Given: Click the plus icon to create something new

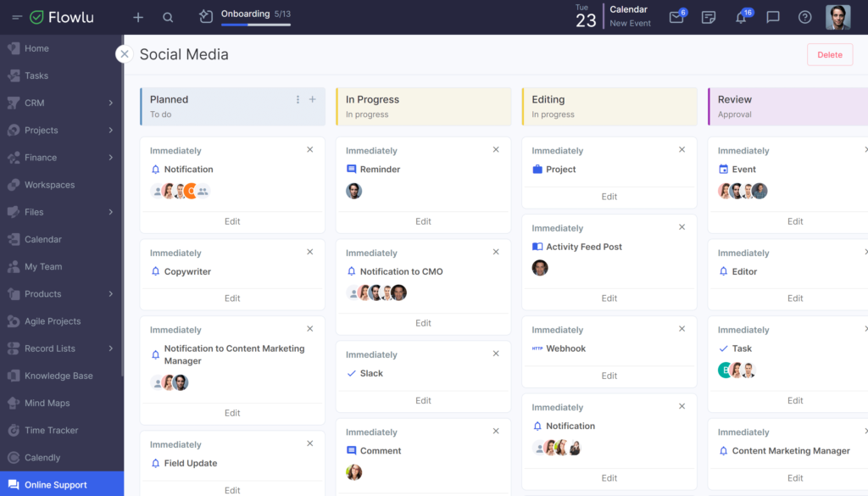Looking at the screenshot, I should pos(137,17).
